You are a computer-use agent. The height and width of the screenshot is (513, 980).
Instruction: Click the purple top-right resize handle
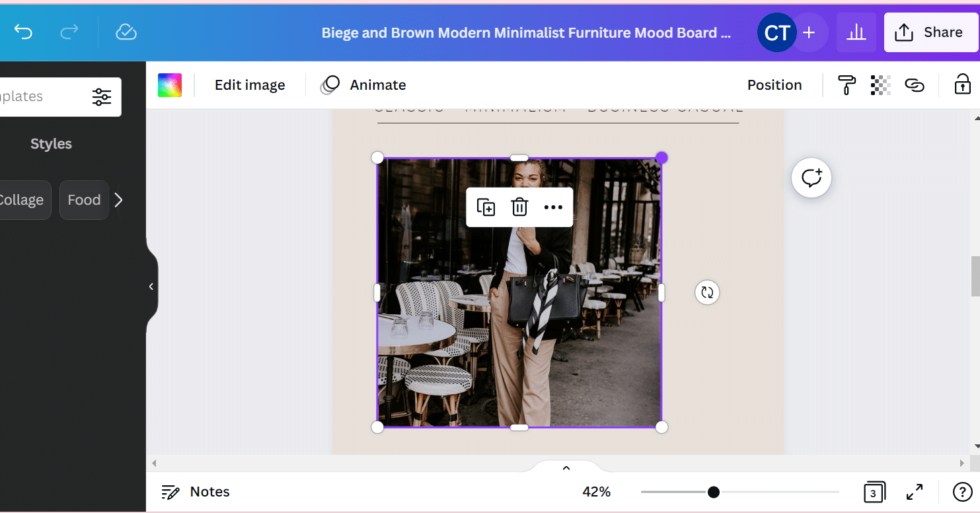[x=661, y=158]
